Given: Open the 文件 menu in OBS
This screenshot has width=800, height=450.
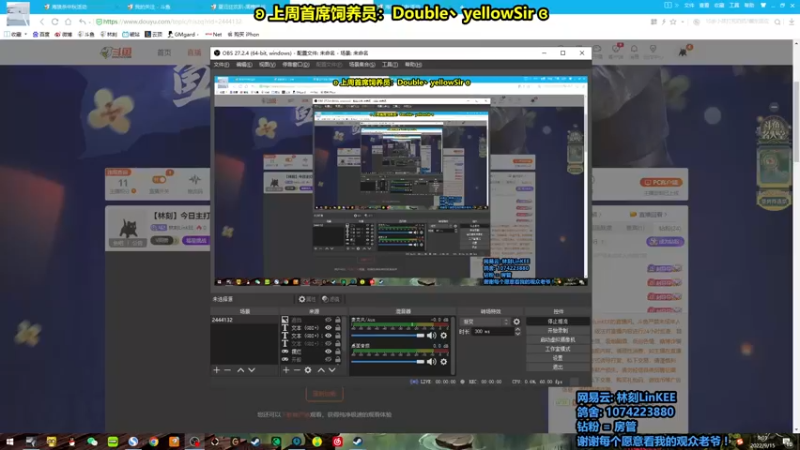Looking at the screenshot, I should pyautogui.click(x=221, y=65).
